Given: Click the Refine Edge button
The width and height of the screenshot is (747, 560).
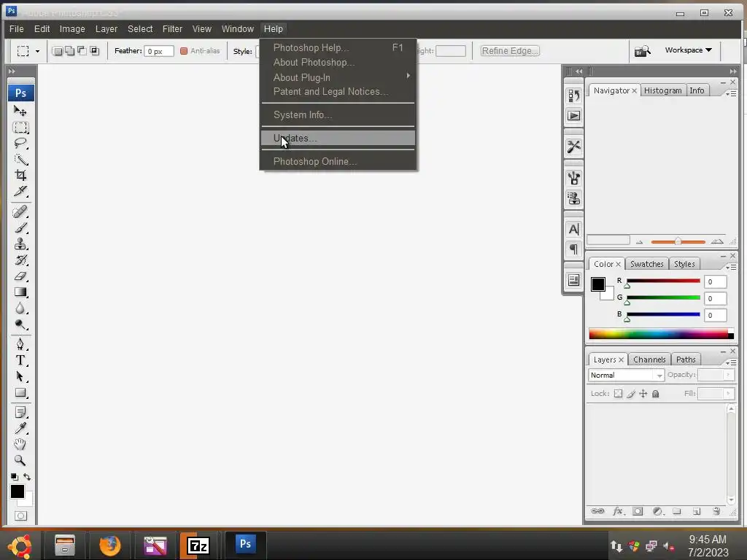Looking at the screenshot, I should (510, 50).
